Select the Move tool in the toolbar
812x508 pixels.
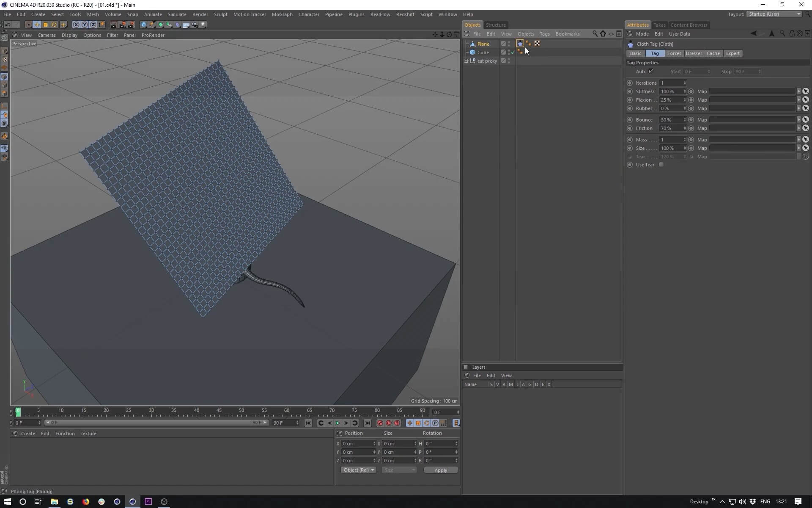(x=37, y=25)
